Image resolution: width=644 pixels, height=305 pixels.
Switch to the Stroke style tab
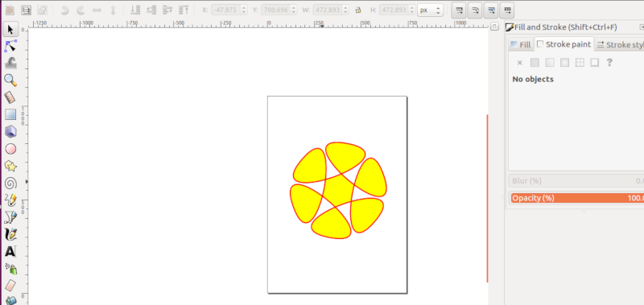(x=619, y=45)
